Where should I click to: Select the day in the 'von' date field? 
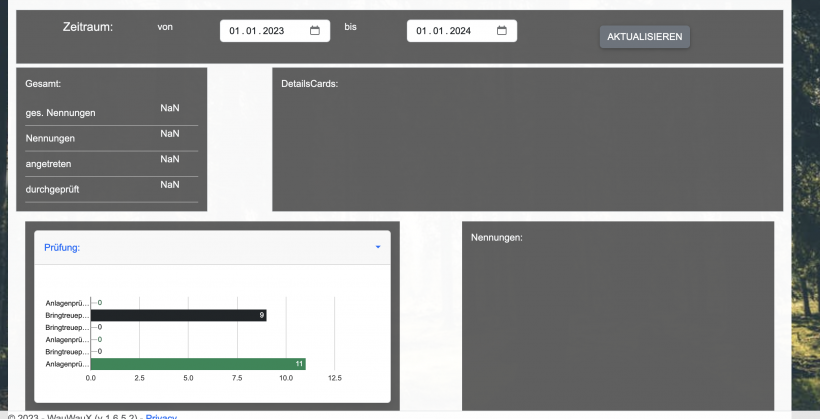point(234,31)
